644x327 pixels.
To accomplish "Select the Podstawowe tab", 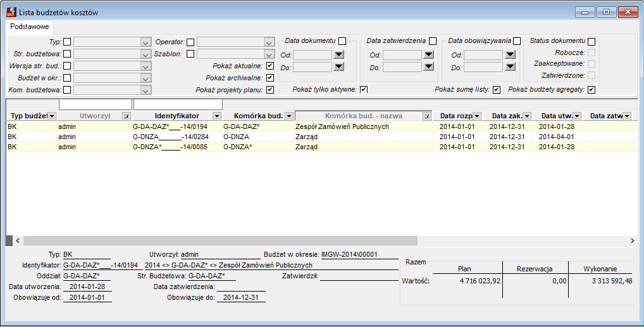I will click(x=30, y=27).
